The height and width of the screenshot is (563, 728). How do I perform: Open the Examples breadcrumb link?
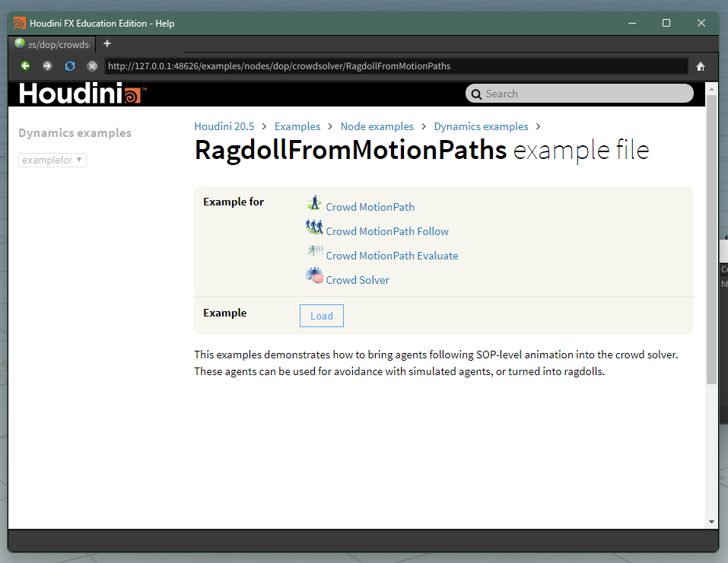coord(297,126)
